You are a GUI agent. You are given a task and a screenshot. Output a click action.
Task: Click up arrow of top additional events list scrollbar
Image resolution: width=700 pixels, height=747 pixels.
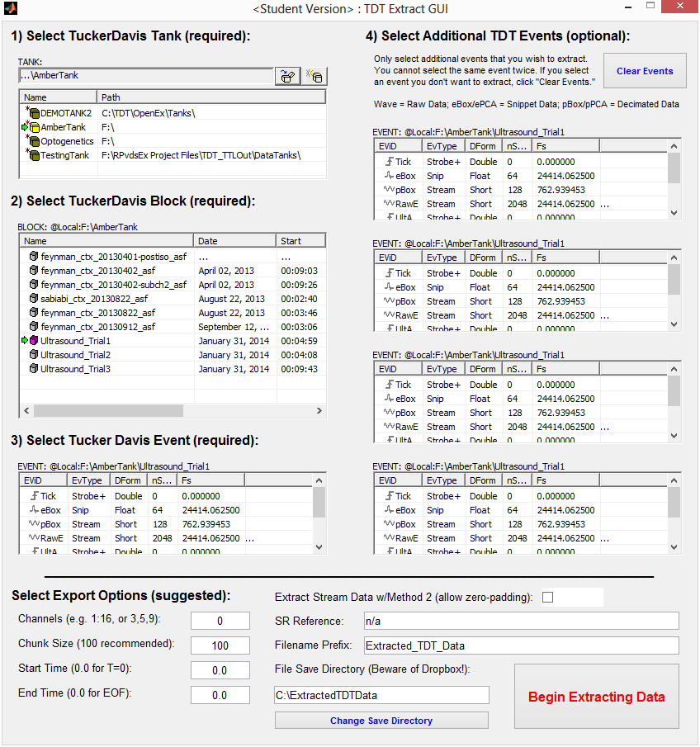click(x=674, y=146)
